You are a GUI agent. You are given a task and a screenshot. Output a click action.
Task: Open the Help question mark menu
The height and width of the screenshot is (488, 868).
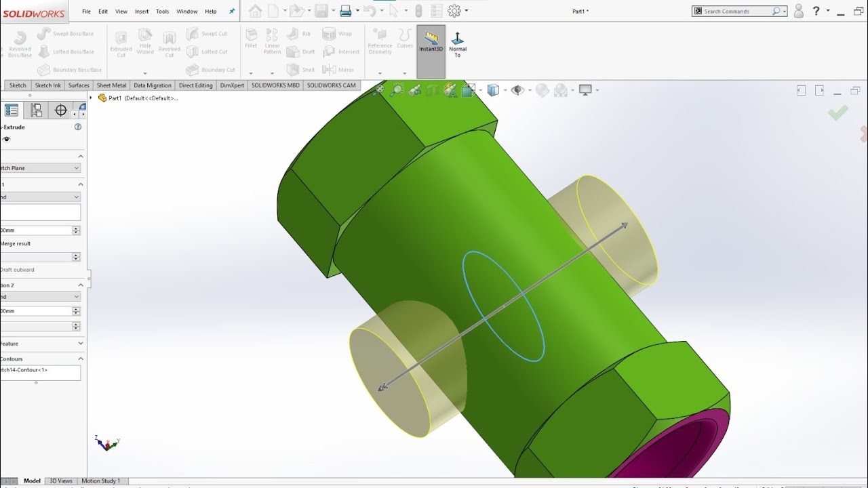816,11
